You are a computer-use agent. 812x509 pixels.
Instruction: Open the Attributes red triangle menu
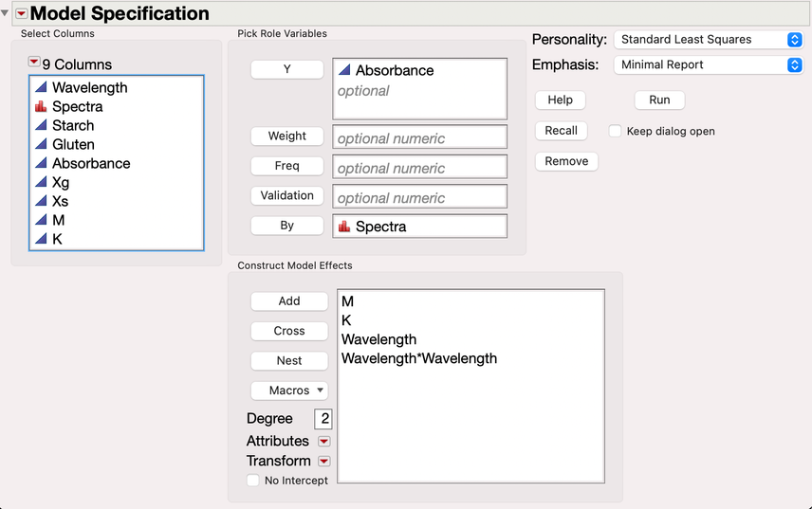coord(324,442)
